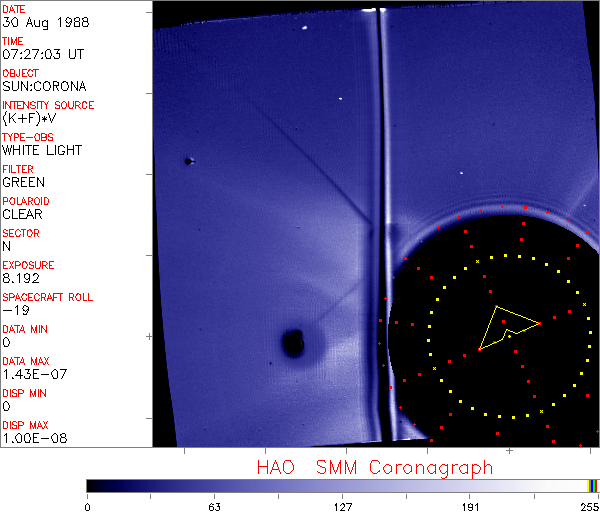
Task: Click the data max value 1.43E-07
Action: (x=30, y=374)
